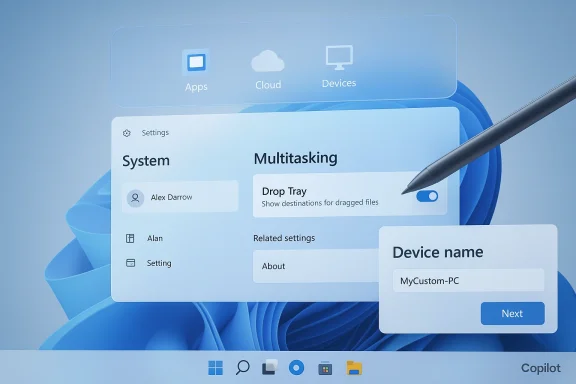Viewport: 576px width, 384px height.
Task: Open Task View on the taskbar
Action: 270,367
